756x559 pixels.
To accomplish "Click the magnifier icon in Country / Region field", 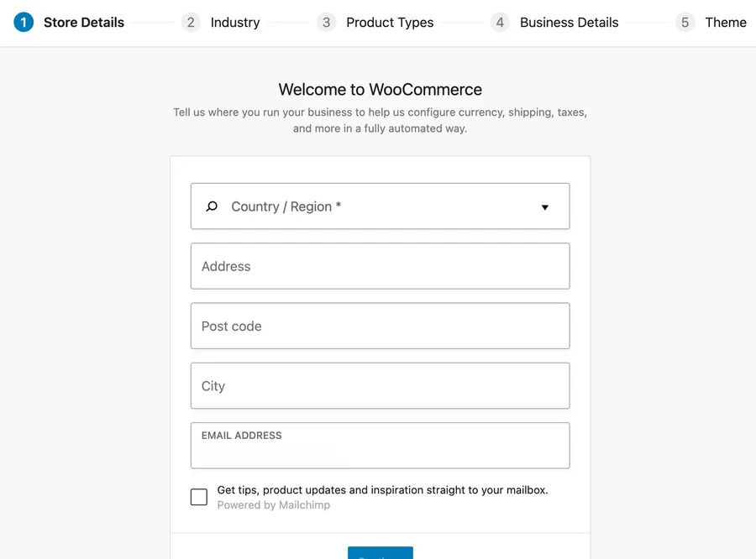I will 211,206.
